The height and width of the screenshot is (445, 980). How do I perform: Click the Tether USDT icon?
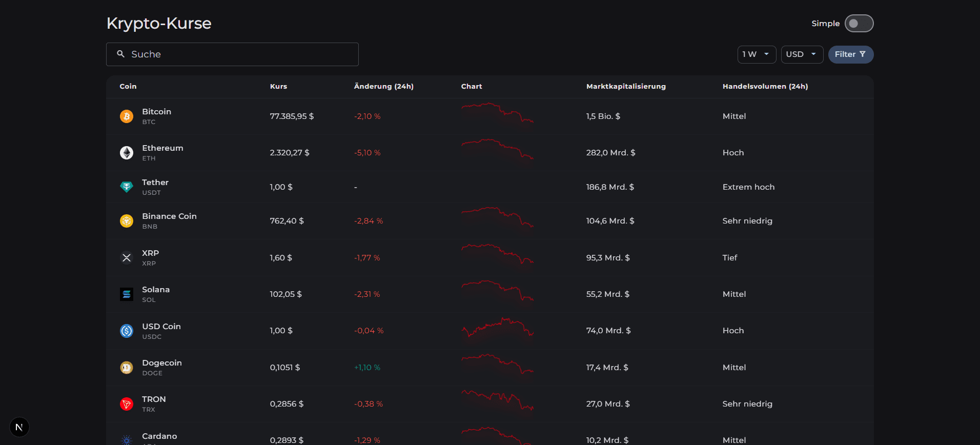coord(127,187)
